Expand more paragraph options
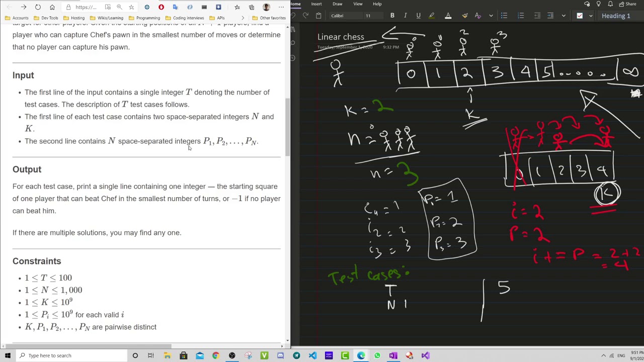 tap(563, 16)
